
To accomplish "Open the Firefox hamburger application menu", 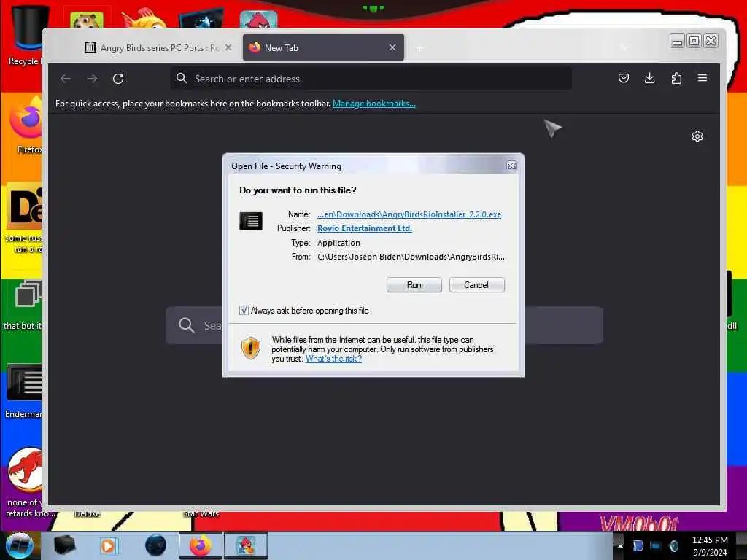I will pyautogui.click(x=703, y=78).
